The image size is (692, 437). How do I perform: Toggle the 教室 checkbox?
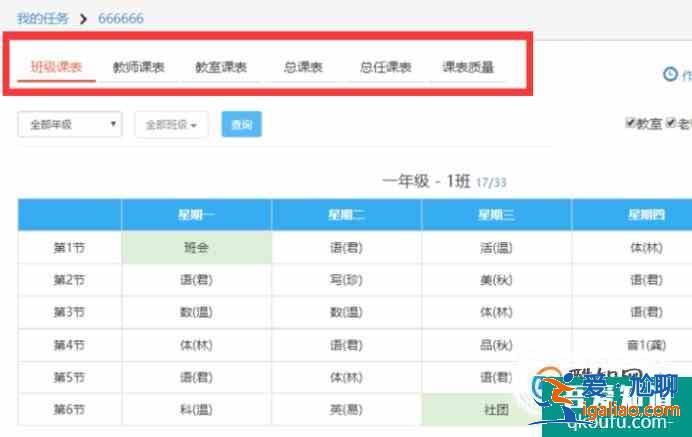pos(630,123)
